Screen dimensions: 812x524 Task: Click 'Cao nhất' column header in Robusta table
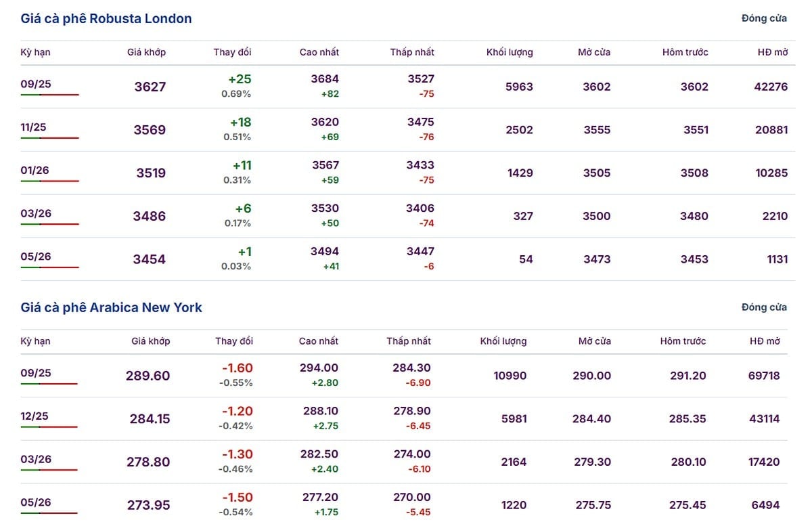[x=319, y=52]
